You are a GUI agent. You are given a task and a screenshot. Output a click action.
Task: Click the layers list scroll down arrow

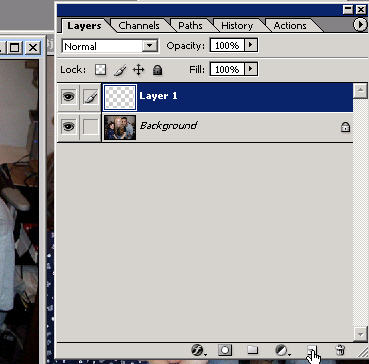pos(360,334)
